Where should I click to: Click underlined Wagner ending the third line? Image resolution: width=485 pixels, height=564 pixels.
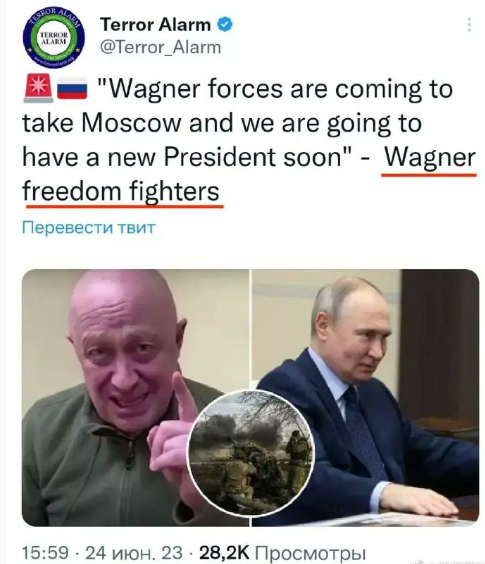(430, 158)
